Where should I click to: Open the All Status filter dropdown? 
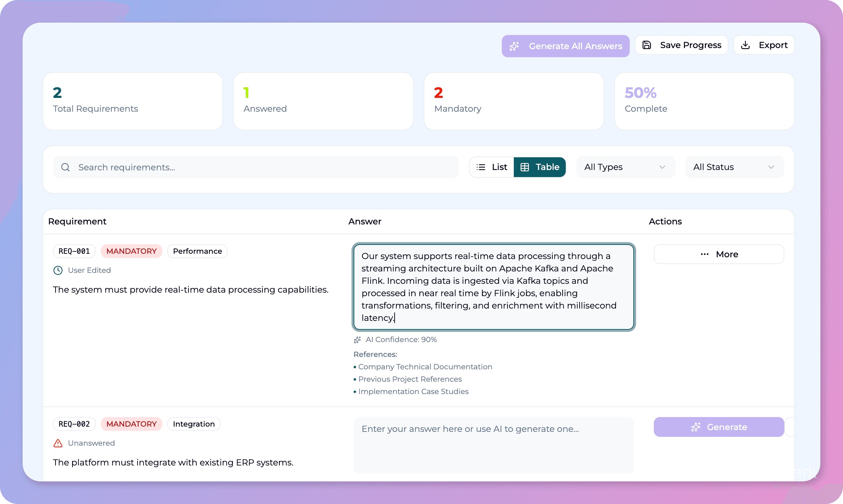(x=734, y=167)
